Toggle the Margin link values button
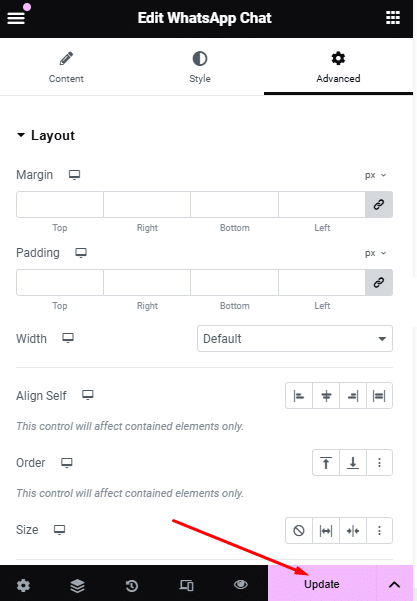 pos(379,204)
